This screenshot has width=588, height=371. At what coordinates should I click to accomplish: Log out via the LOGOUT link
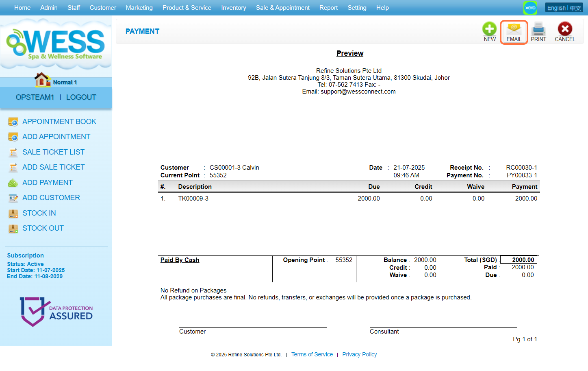point(81,97)
